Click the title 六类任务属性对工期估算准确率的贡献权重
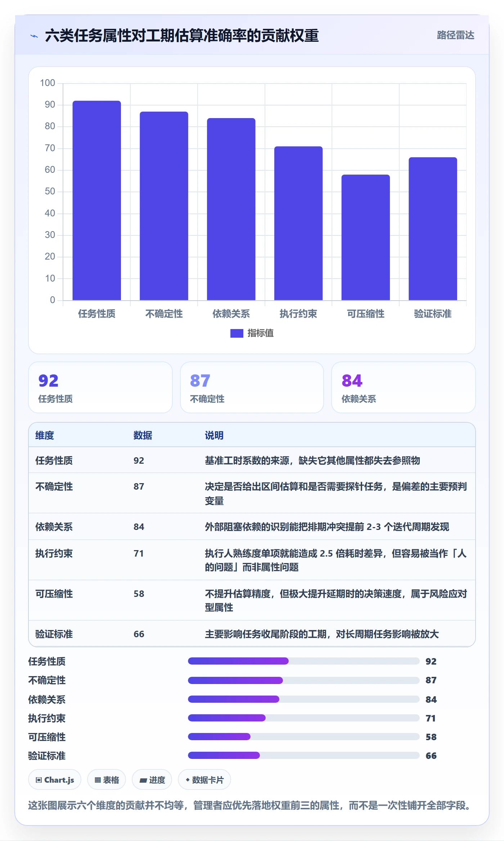Viewport: 504px width, 841px height. pyautogui.click(x=182, y=36)
